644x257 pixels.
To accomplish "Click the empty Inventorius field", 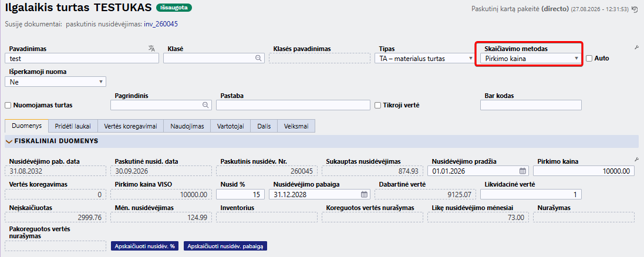I will click(x=267, y=217).
